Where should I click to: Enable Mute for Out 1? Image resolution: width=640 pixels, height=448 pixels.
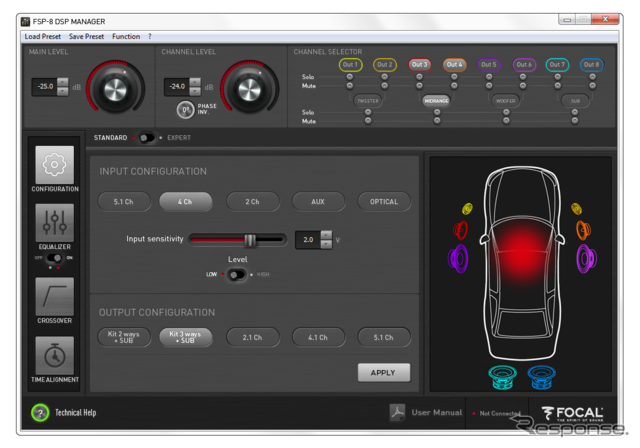pos(350,86)
